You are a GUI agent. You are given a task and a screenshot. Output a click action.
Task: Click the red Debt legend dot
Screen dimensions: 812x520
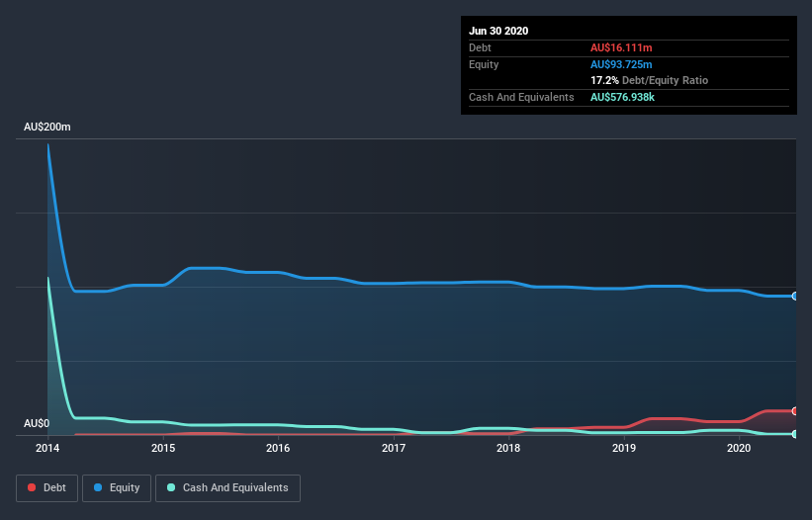click(x=32, y=487)
